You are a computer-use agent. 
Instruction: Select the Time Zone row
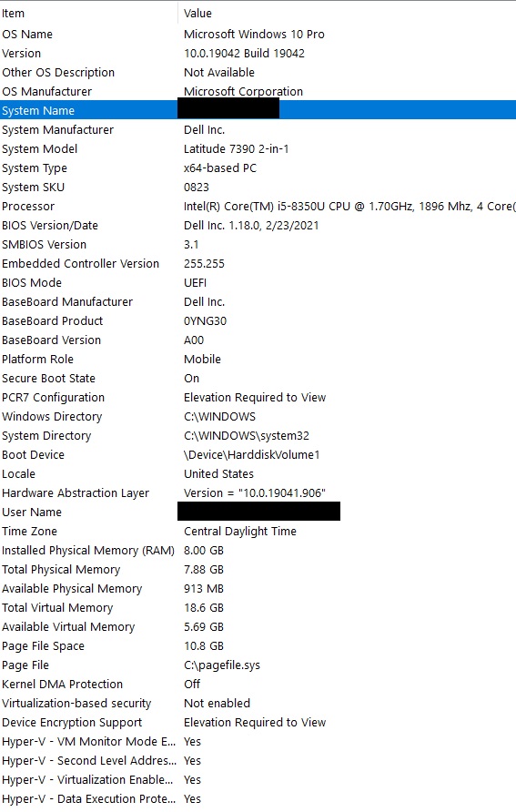[x=258, y=531]
